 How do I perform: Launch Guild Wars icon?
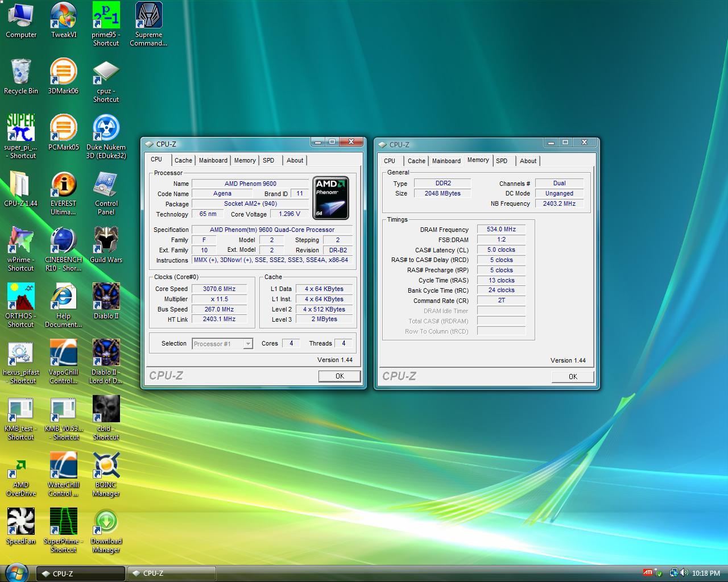coord(106,246)
